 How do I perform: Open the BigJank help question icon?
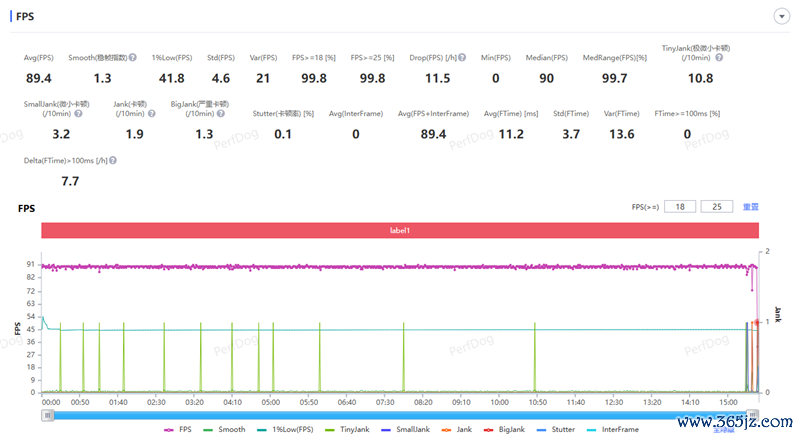tap(221, 114)
